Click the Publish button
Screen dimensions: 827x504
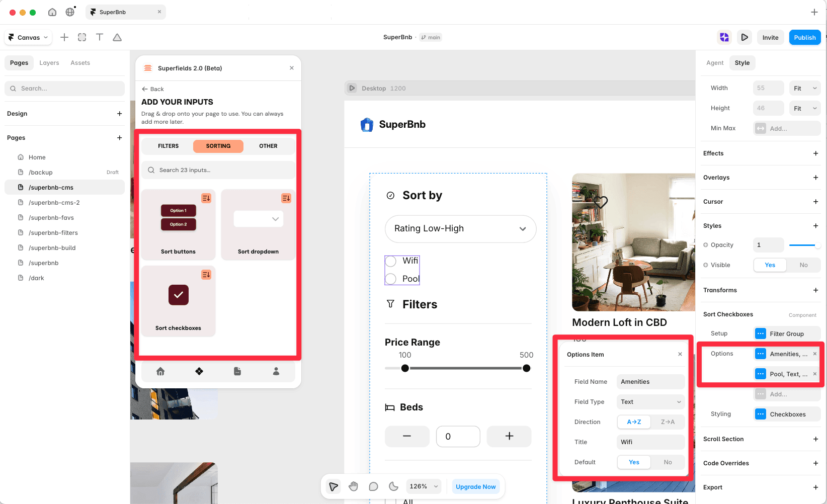(x=805, y=37)
